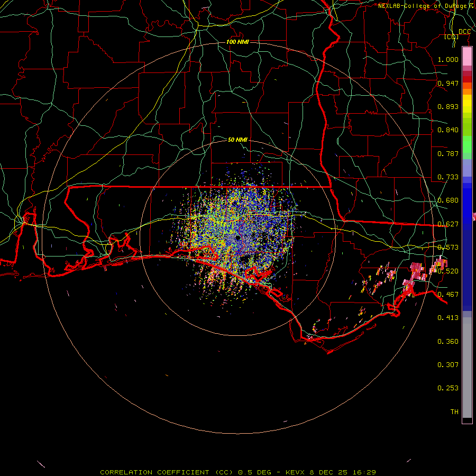Click the 0.733 scale value

pos(448,177)
